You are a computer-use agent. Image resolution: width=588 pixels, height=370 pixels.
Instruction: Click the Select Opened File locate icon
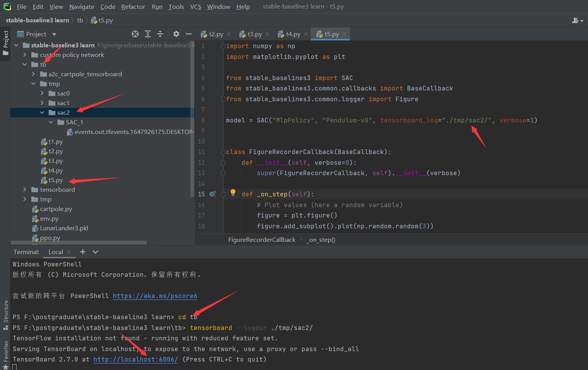pos(135,34)
